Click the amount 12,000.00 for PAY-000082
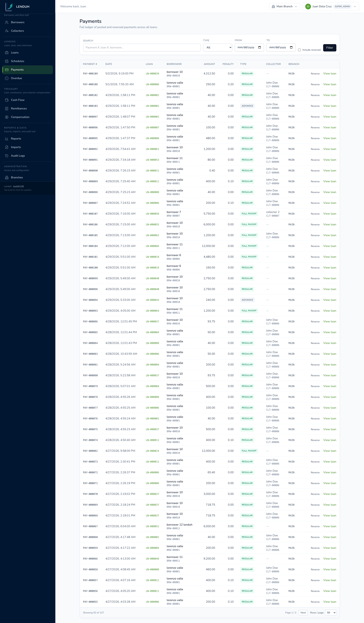 coord(208,451)
